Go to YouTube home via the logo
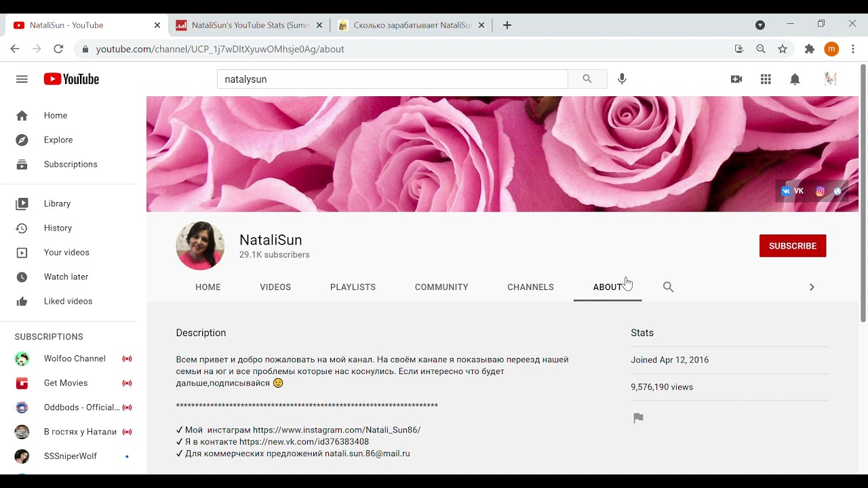This screenshot has height=488, width=868. (71, 79)
